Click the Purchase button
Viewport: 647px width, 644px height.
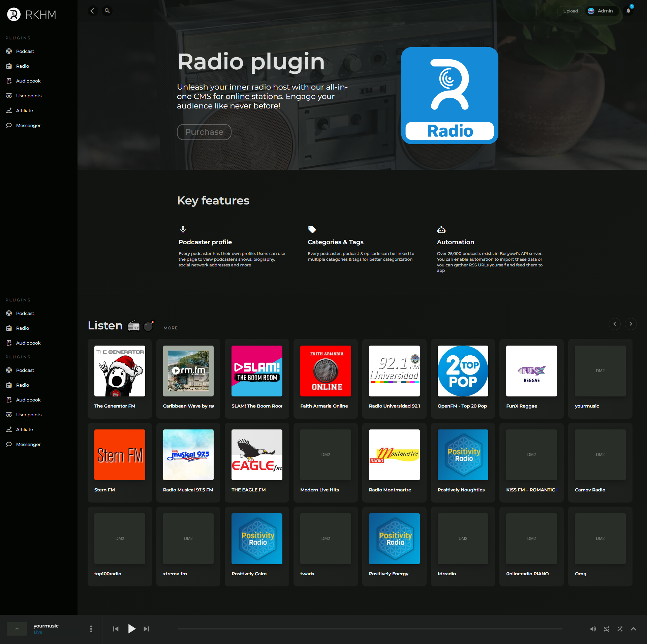[x=204, y=132]
